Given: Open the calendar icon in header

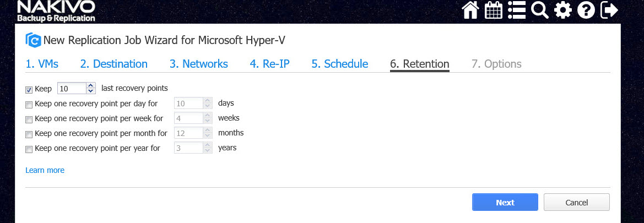Looking at the screenshot, I should click(x=493, y=10).
